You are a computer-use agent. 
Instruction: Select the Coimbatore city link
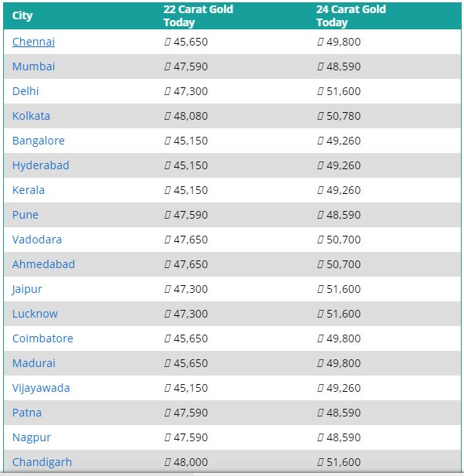point(42,338)
